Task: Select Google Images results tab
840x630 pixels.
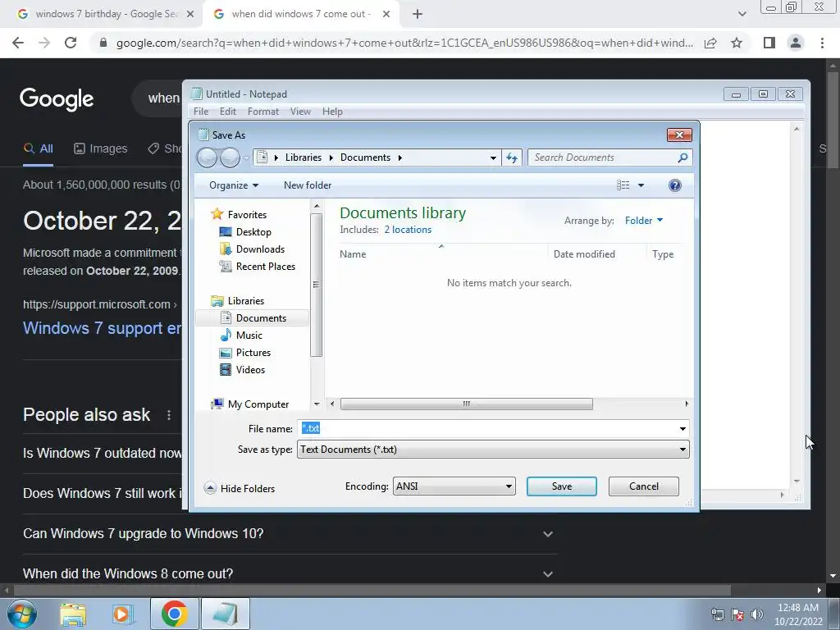Action: click(x=101, y=148)
